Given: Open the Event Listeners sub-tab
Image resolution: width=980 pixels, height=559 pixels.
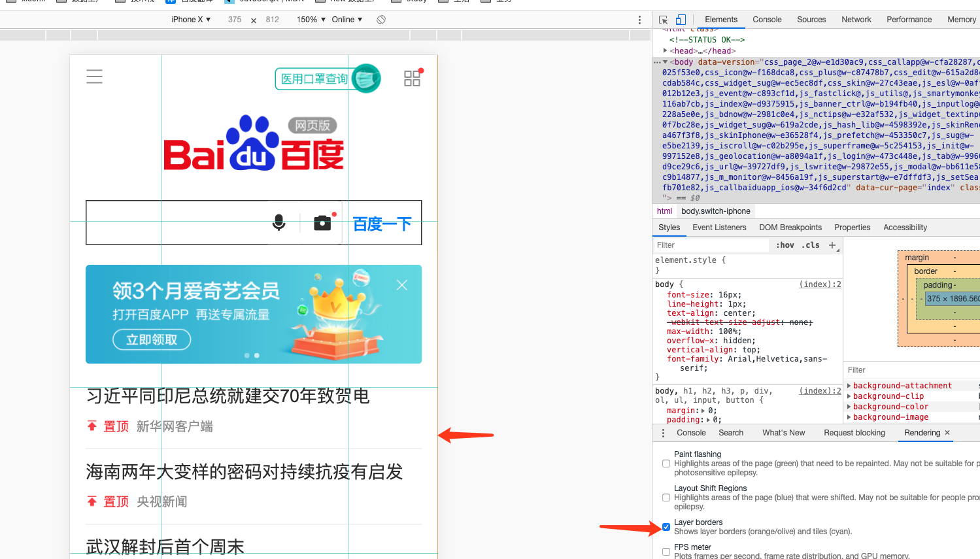Looking at the screenshot, I should (x=719, y=228).
